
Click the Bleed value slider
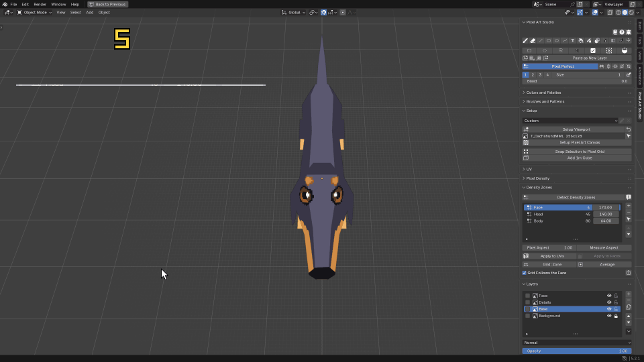[577, 81]
